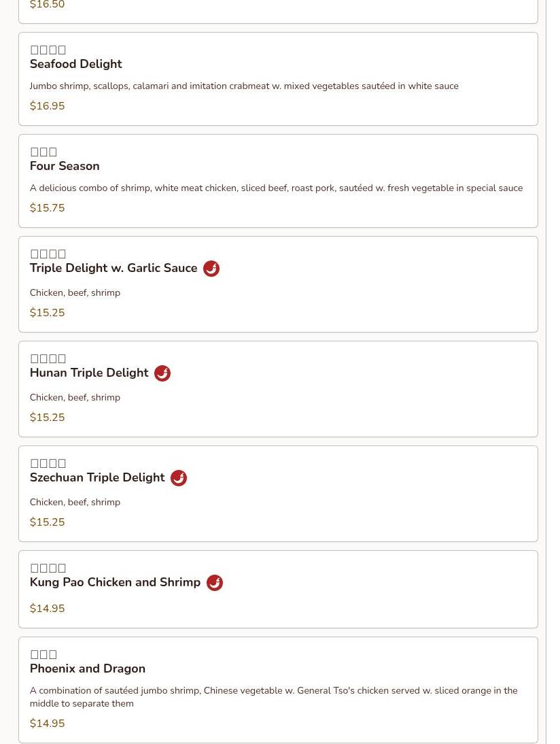560x744 pixels.
Task: Click the $14.95 Phoenix and Dragon price
Action: (47, 723)
